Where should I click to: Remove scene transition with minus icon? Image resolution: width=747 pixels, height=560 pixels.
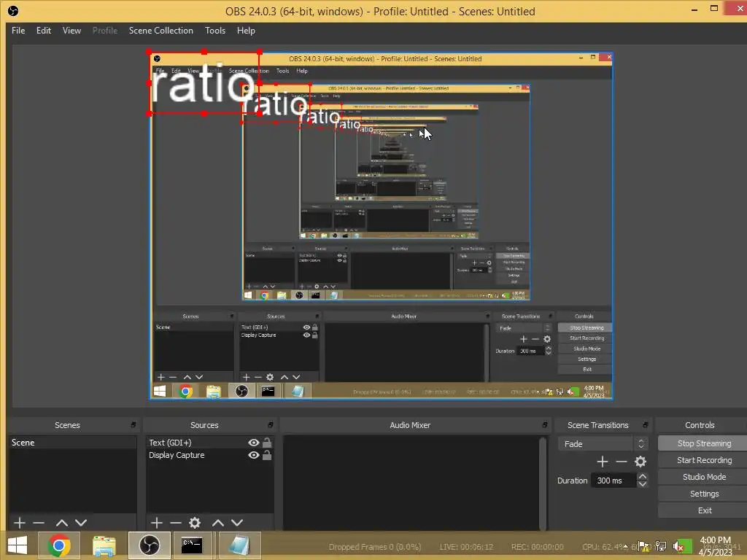tap(622, 462)
